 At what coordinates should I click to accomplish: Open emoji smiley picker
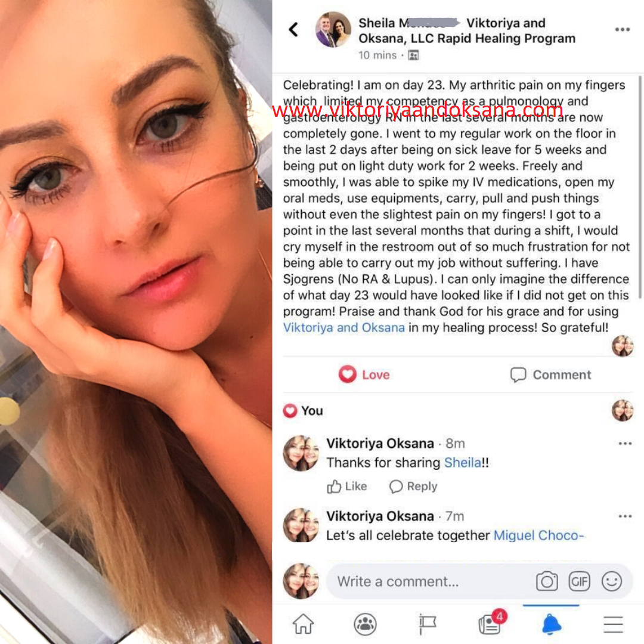click(x=612, y=581)
